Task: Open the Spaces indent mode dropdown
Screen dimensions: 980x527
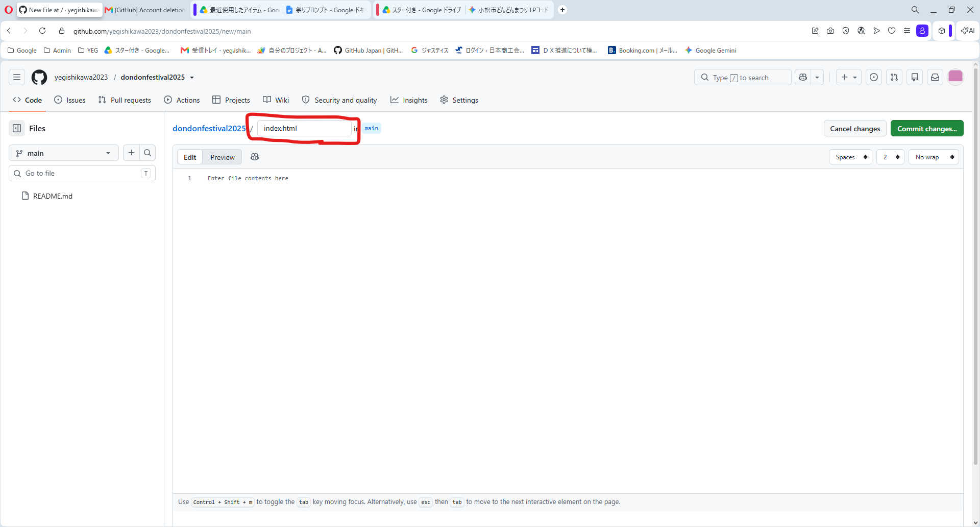Action: [x=851, y=157]
